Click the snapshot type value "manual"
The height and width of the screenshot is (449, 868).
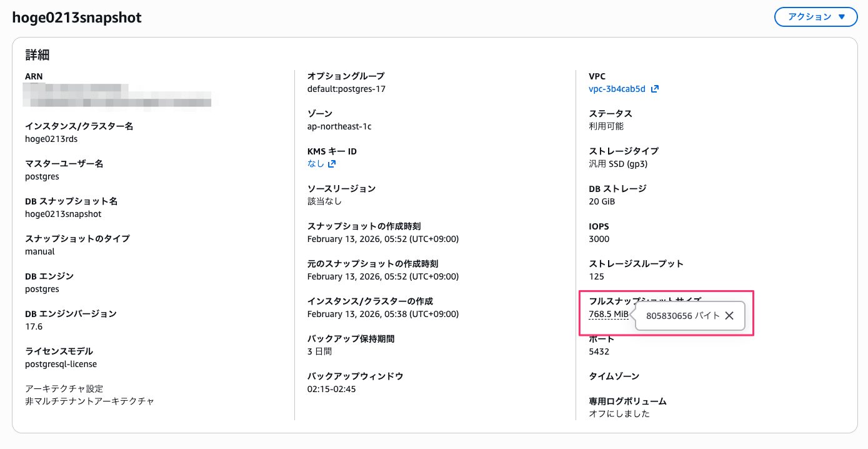[40, 251]
